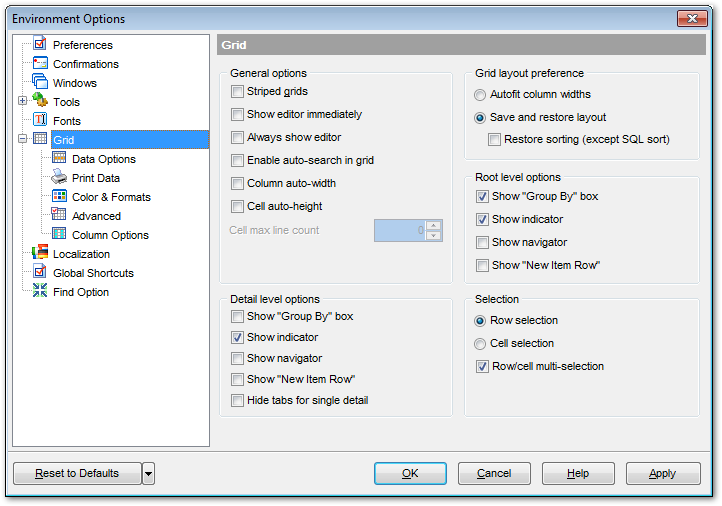Viewport: 722px width, 506px height.
Task: Click the Windows stacked-windows icon
Action: (x=40, y=82)
